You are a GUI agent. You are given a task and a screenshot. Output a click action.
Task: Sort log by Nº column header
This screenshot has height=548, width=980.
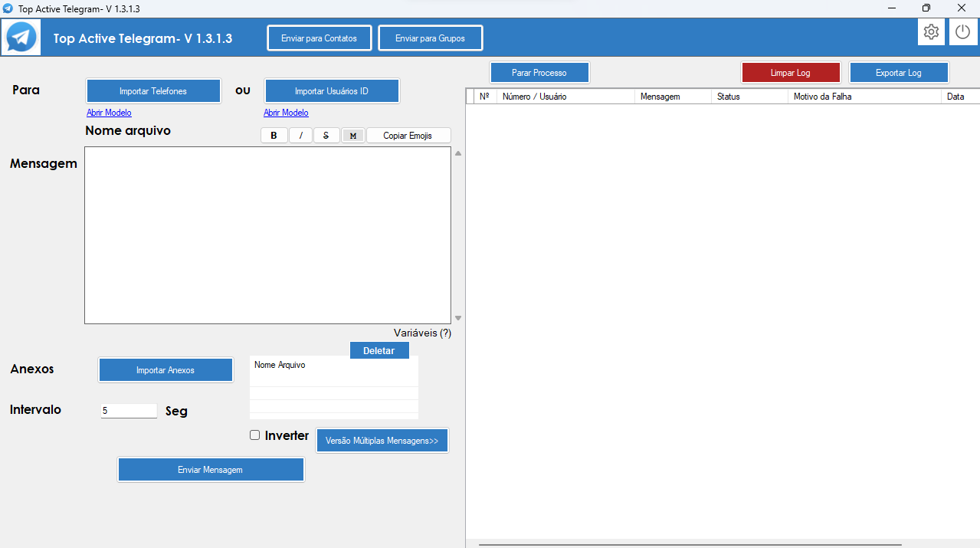coord(484,97)
